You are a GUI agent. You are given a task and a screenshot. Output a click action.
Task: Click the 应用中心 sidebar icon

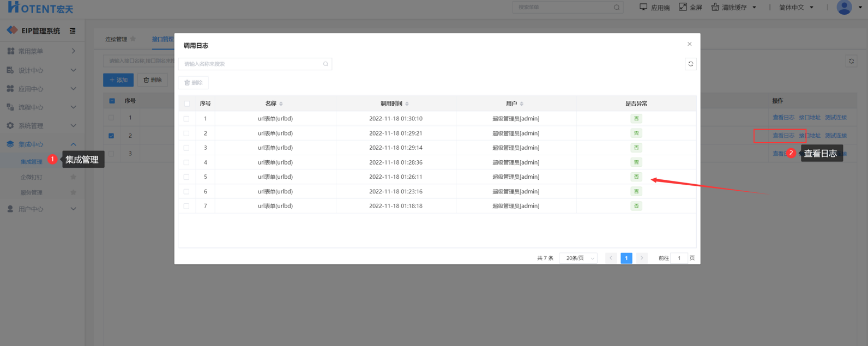click(x=10, y=89)
